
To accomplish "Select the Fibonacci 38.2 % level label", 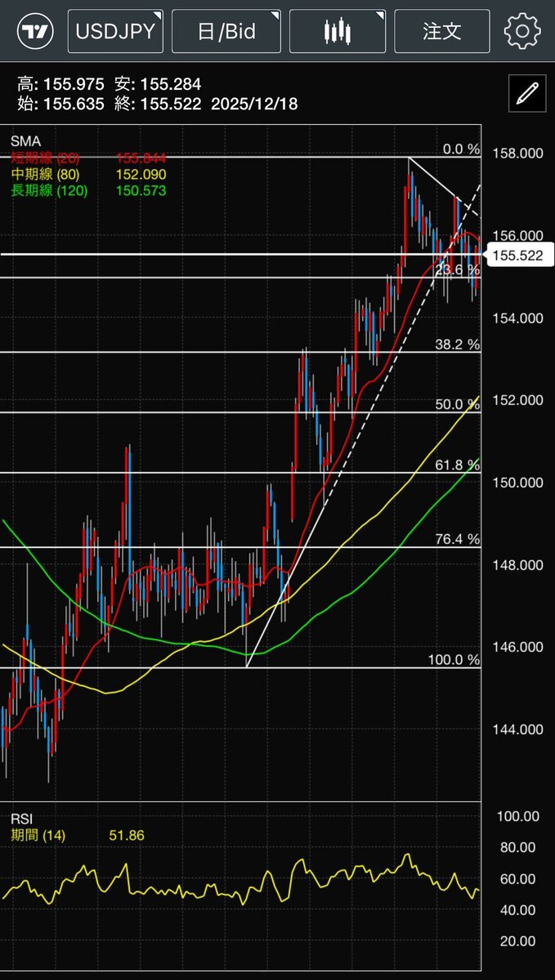I will click(457, 345).
